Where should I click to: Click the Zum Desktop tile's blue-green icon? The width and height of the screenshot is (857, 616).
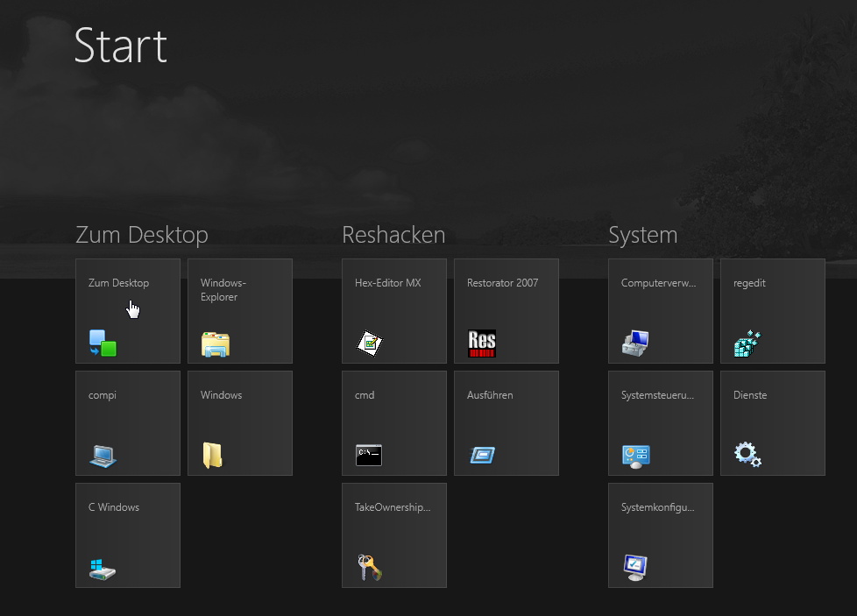coord(103,343)
